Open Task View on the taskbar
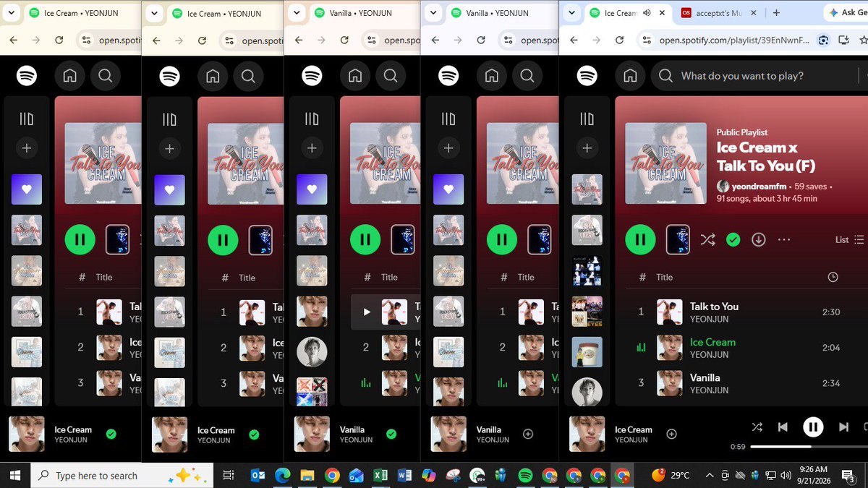 (228, 475)
